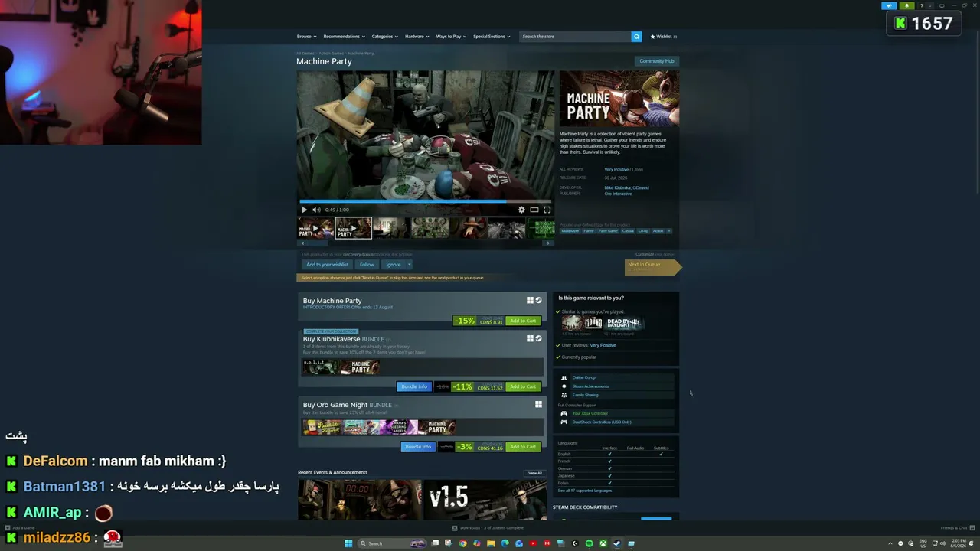Open the v1.5 announcement thumbnail
This screenshot has width=980, height=551.
point(485,500)
